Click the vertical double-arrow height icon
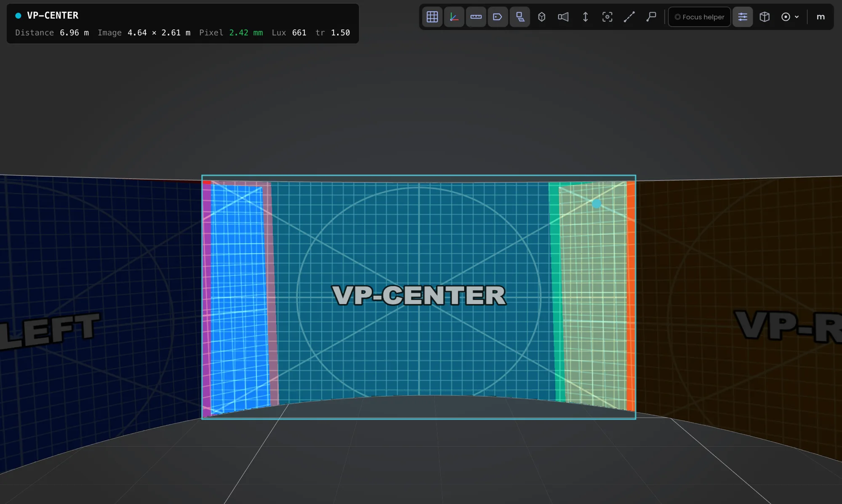 [x=585, y=17]
